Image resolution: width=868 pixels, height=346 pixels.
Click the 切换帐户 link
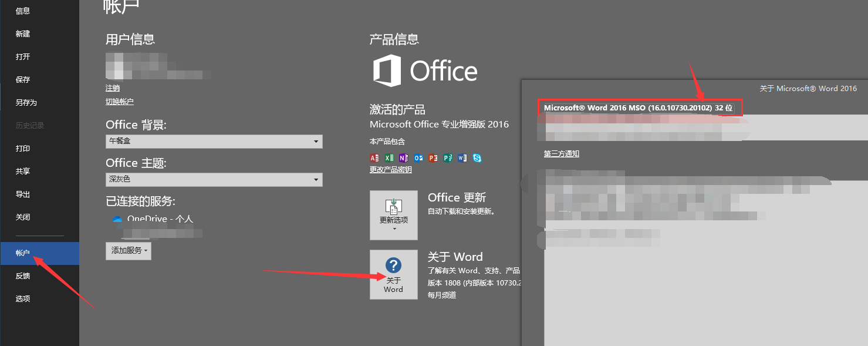click(120, 102)
